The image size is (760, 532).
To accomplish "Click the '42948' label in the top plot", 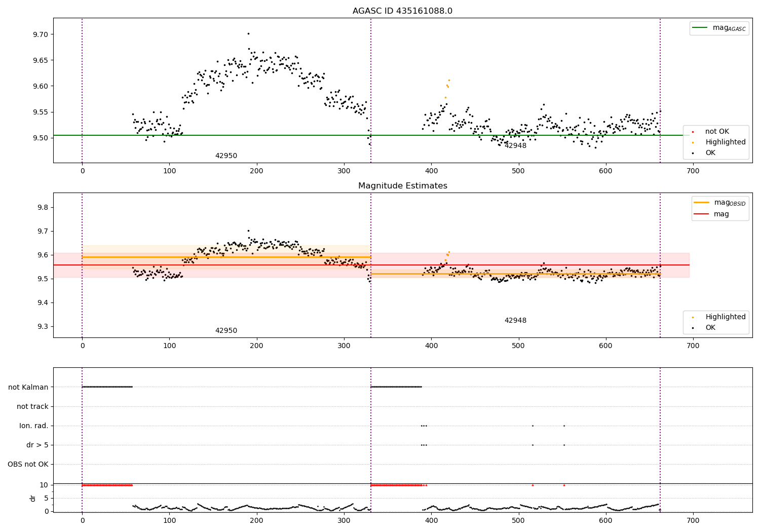I will click(515, 146).
